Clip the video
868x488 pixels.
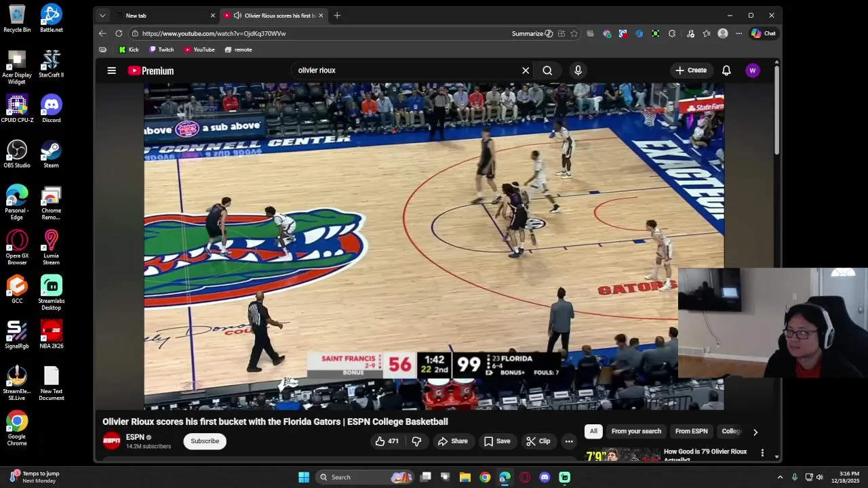(x=538, y=441)
